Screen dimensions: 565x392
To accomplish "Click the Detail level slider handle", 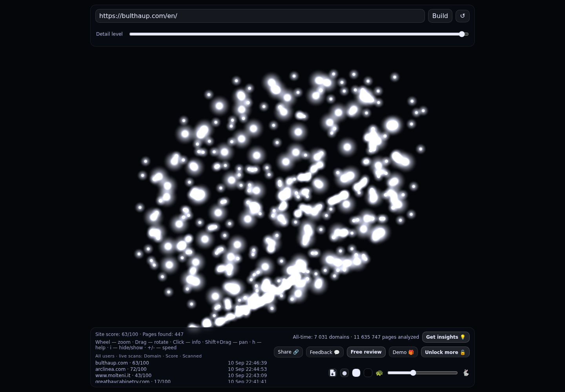I will [x=462, y=34].
